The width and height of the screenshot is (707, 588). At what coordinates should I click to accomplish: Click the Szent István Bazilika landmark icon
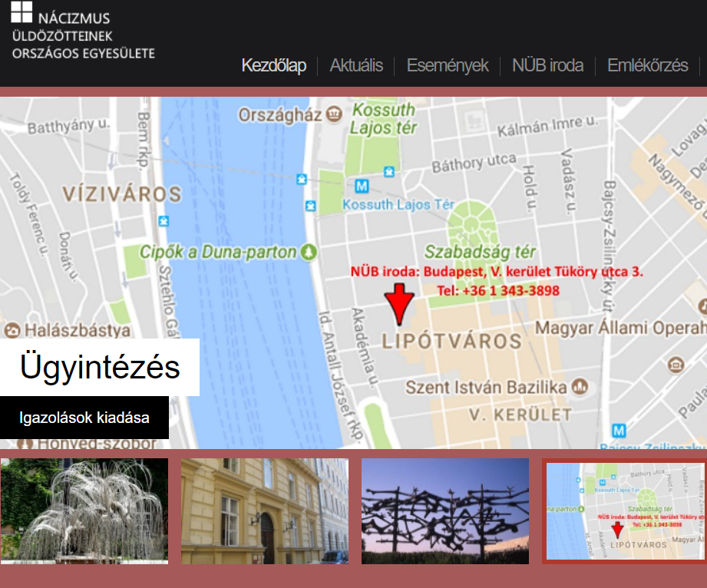coord(580,385)
